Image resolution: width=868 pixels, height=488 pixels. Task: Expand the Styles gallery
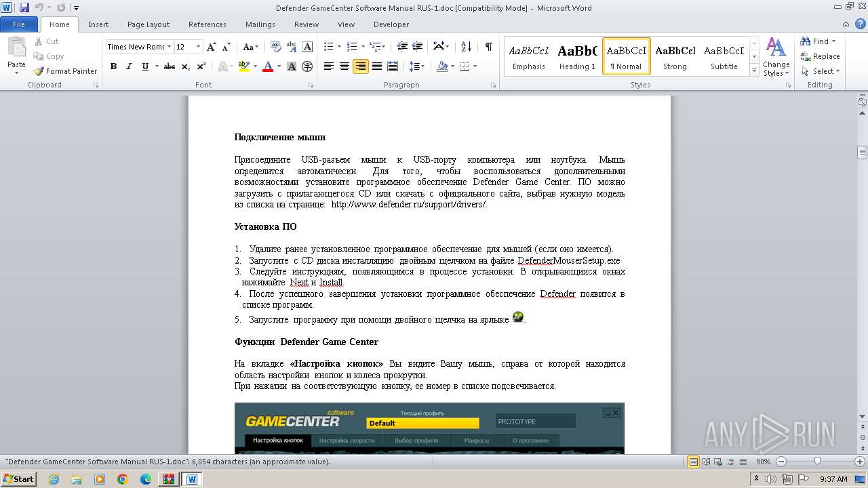pos(754,70)
